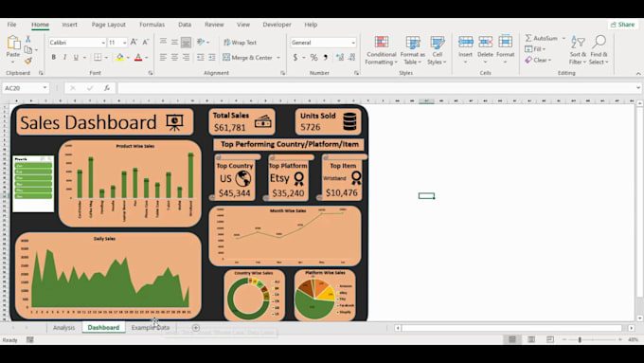Screen dimensions: 644x363
Task: Click AutoSum
Action: click(542, 38)
